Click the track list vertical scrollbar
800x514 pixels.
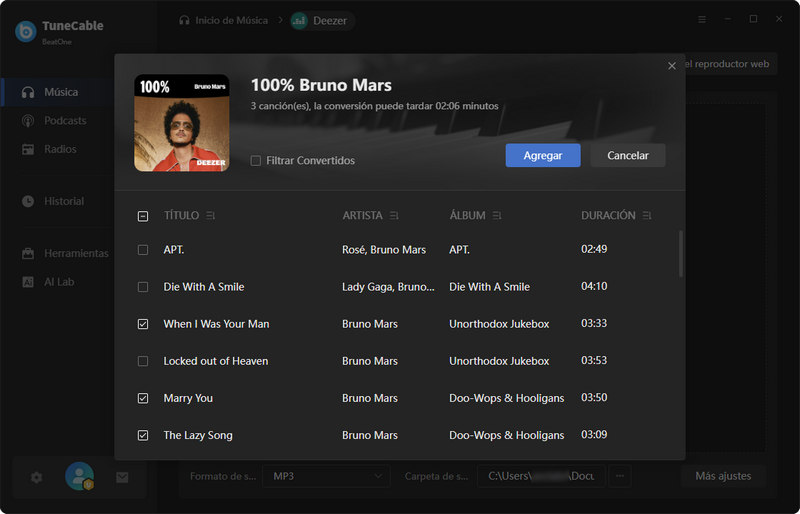[681, 254]
